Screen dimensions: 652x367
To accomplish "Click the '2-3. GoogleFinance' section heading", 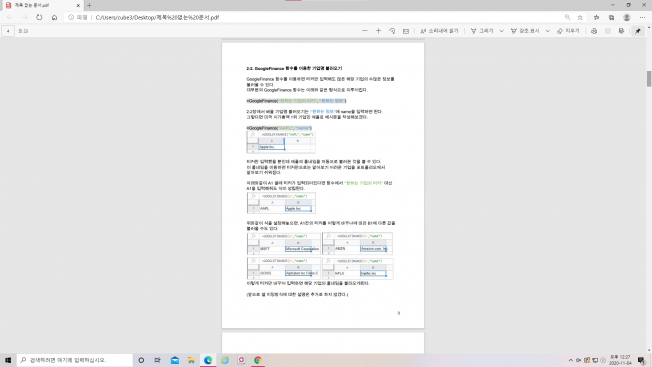I will (x=294, y=68).
